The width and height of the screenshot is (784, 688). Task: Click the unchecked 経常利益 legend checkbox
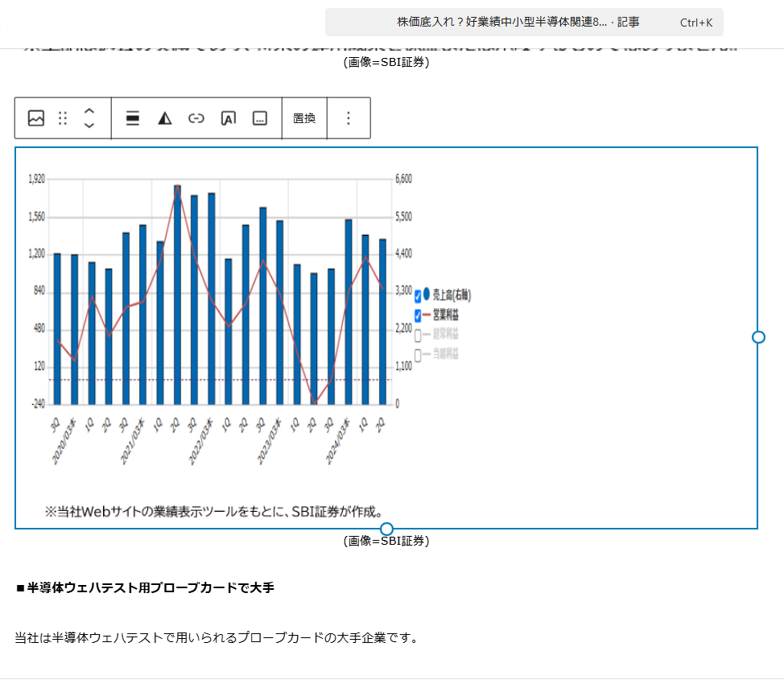(x=418, y=335)
